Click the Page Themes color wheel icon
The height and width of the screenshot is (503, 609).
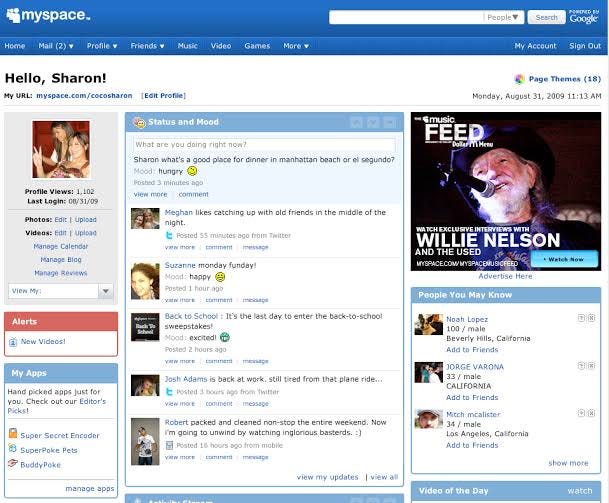click(x=519, y=79)
